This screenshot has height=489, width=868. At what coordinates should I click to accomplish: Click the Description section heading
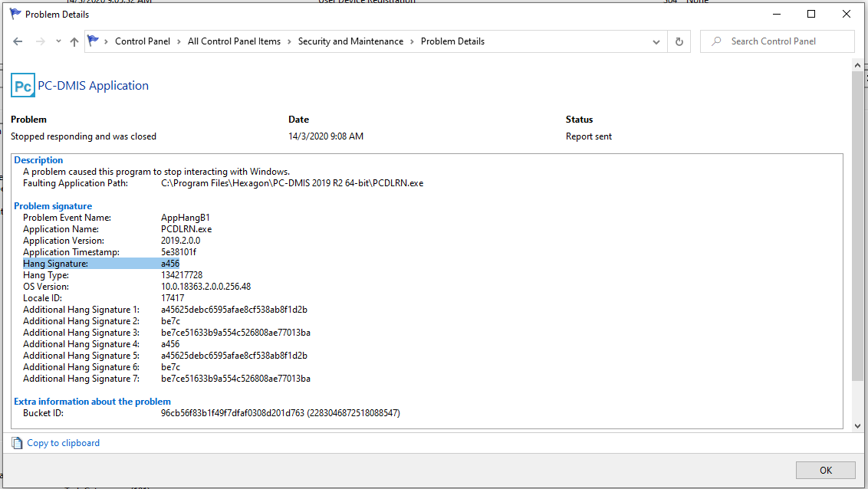38,160
